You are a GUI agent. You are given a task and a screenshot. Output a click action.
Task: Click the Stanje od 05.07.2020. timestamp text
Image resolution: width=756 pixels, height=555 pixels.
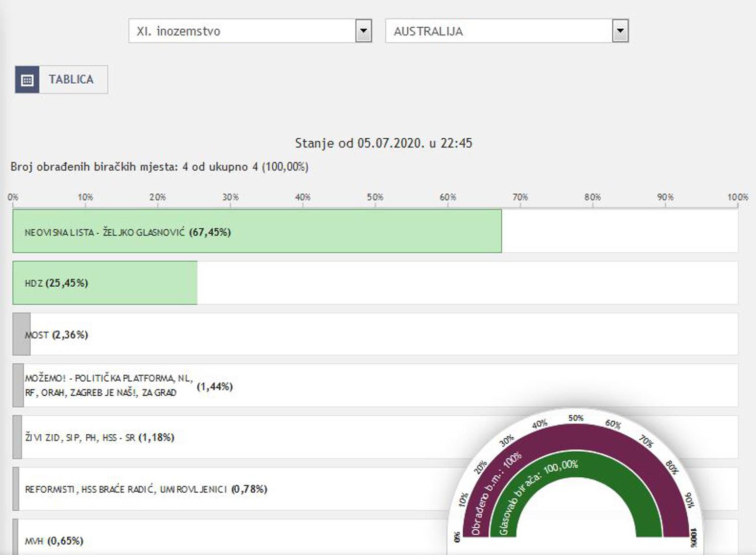383,143
